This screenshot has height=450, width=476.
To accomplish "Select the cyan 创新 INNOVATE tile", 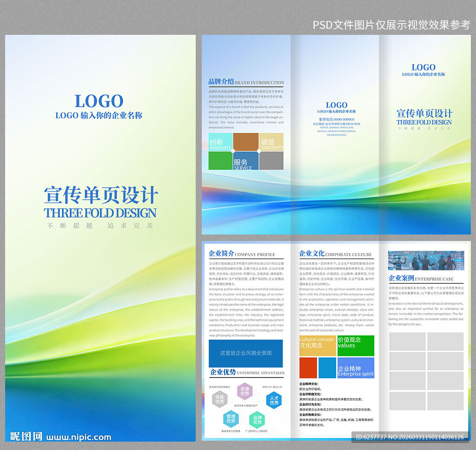I will click(x=220, y=142).
